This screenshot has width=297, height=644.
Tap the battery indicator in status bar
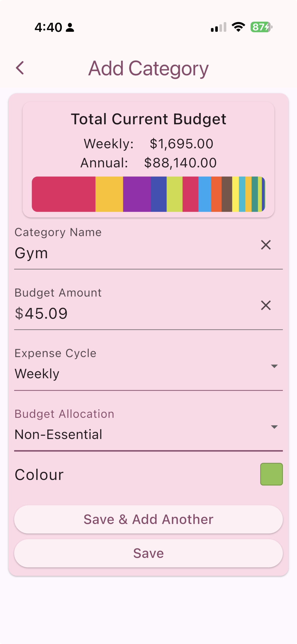[261, 27]
